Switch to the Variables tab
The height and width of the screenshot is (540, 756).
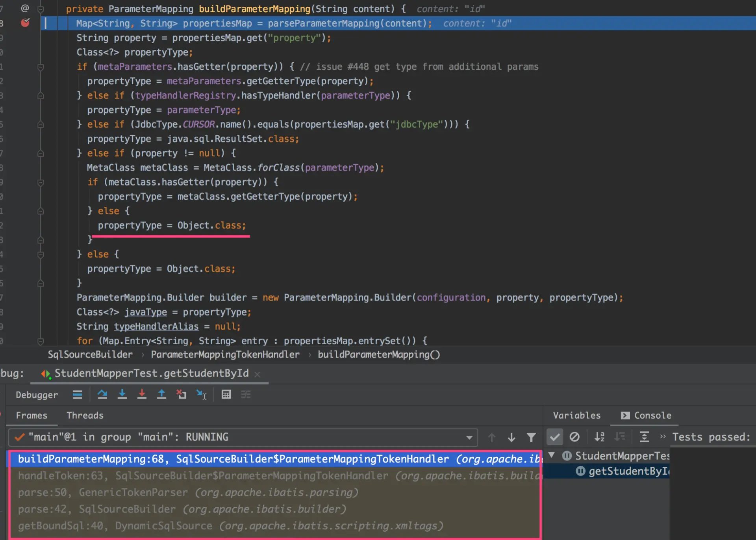576,416
